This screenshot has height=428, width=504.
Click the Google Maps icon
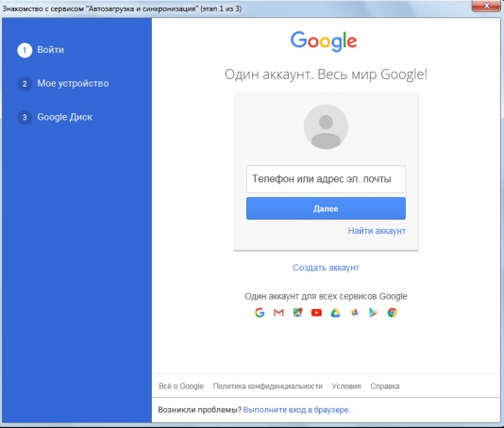tap(297, 312)
